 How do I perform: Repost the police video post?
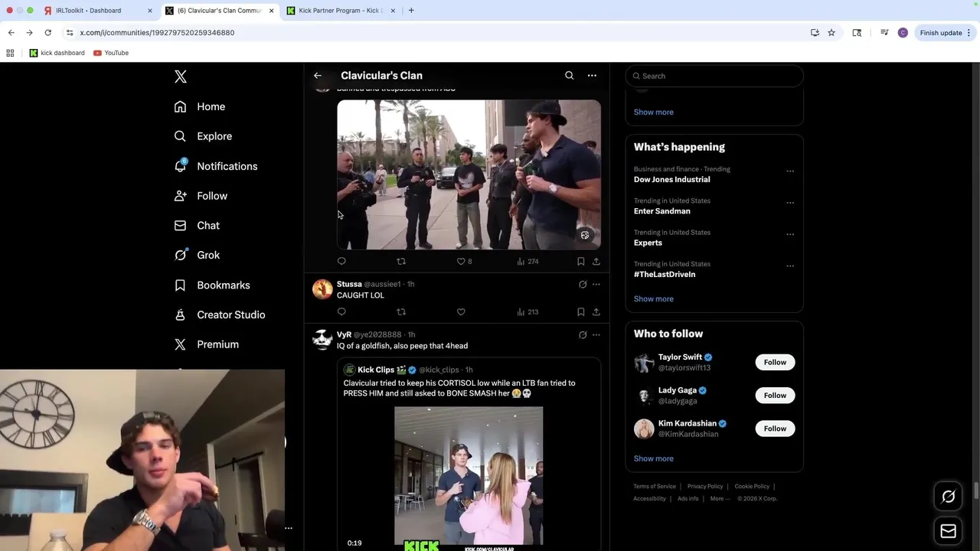click(x=401, y=262)
